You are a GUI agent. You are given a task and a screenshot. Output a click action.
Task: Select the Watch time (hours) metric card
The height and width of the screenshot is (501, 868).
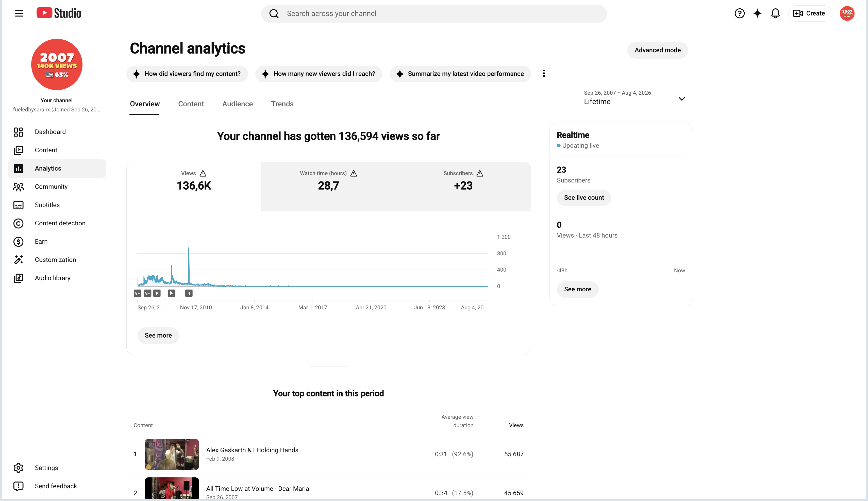click(329, 187)
